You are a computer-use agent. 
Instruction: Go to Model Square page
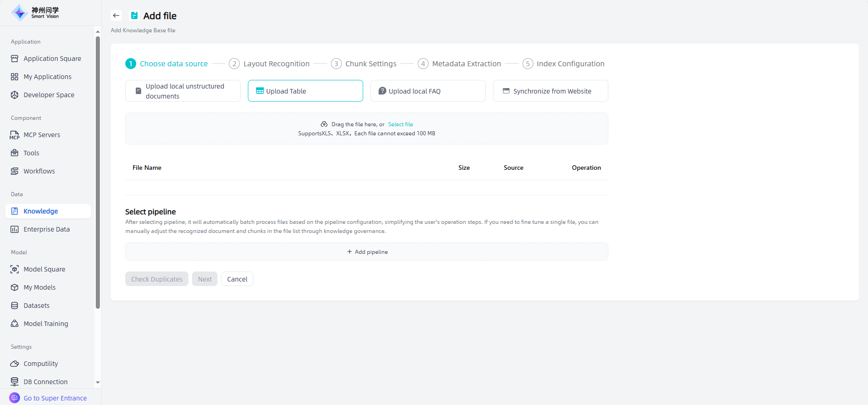coord(44,269)
